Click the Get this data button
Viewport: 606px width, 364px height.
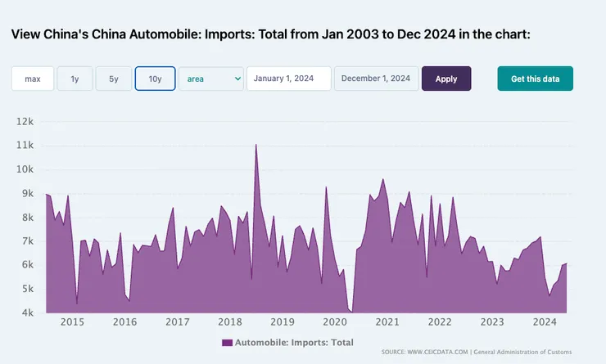click(x=535, y=79)
